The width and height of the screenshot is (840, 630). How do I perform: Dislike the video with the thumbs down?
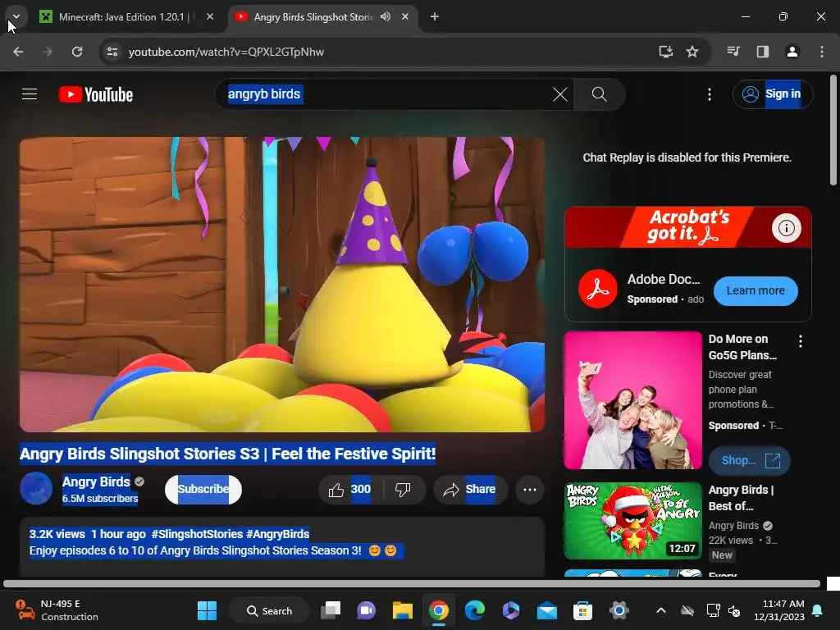(x=402, y=489)
